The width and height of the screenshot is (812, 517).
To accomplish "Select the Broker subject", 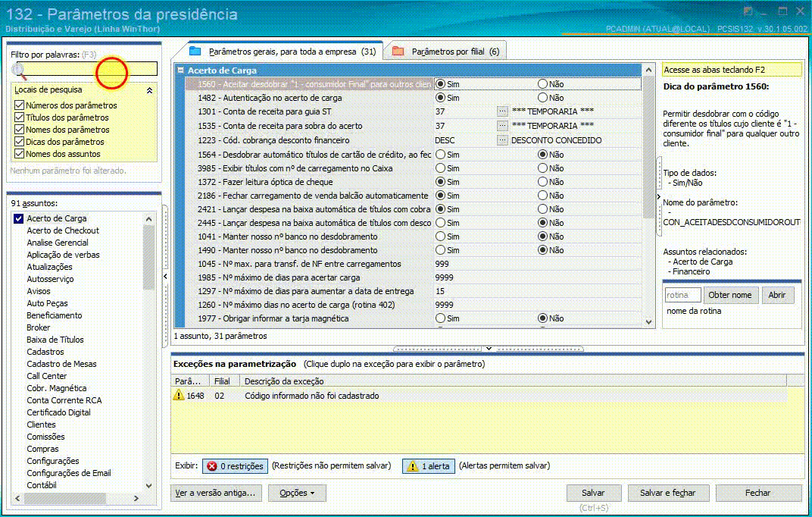I will [39, 327].
